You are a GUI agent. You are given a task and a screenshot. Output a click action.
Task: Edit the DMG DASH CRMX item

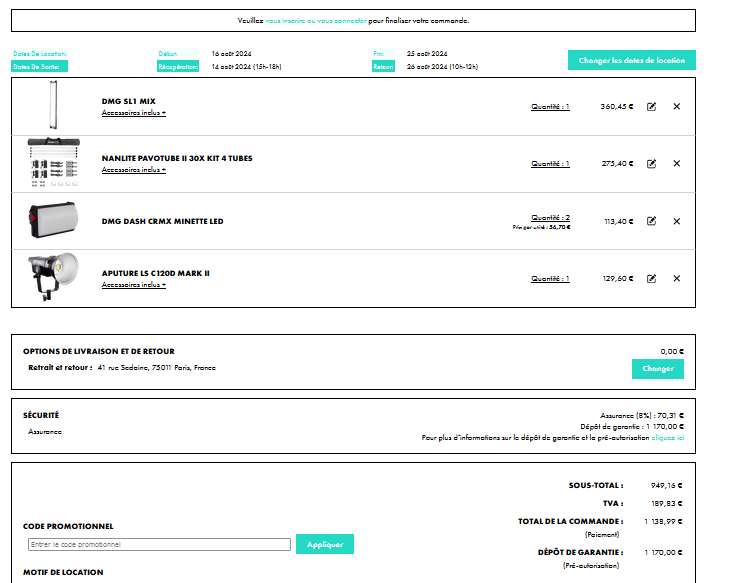[x=651, y=221]
